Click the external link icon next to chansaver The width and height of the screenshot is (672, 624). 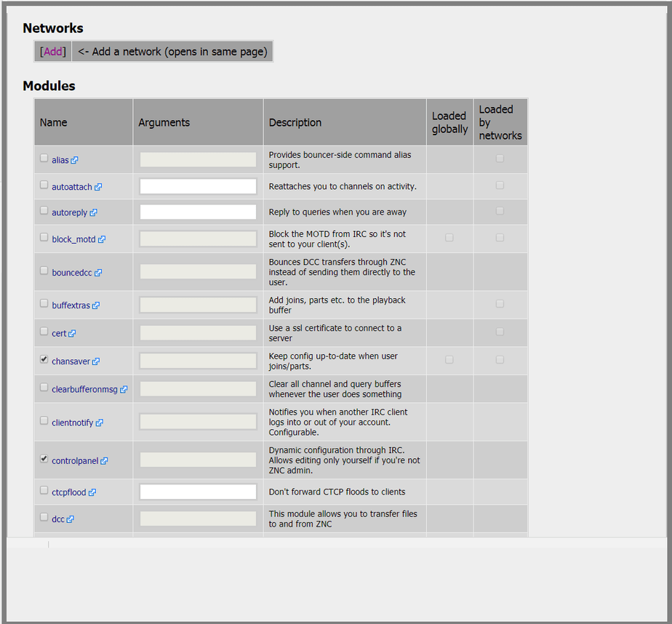pos(96,361)
